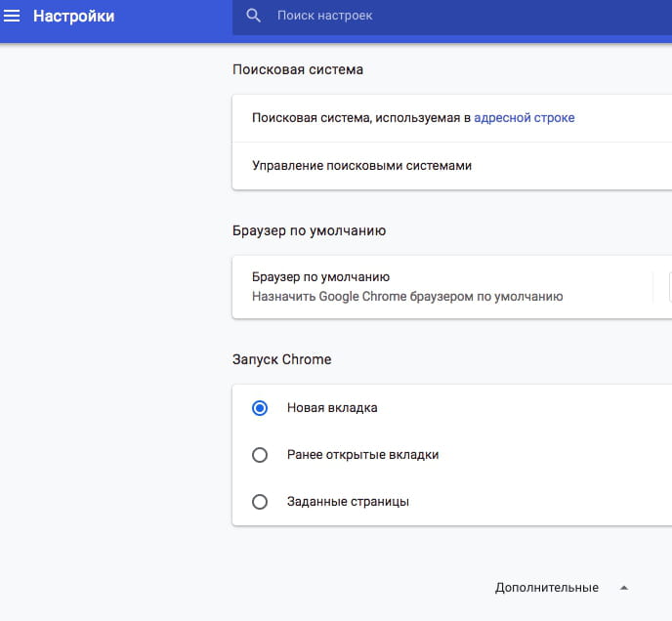672x621 pixels.
Task: Click the "Поисковая система, используемая в" row text
Action: (x=360, y=118)
